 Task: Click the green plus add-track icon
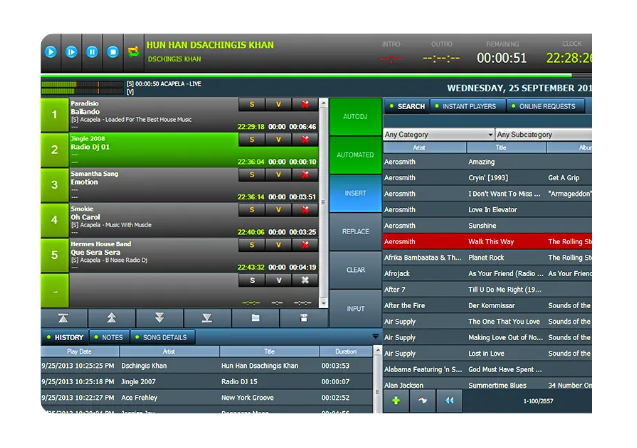click(396, 401)
